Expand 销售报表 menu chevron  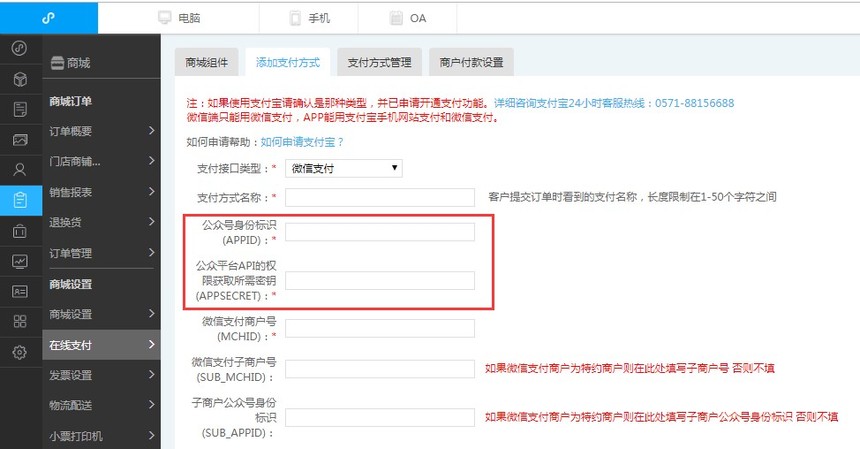pyautogui.click(x=152, y=191)
